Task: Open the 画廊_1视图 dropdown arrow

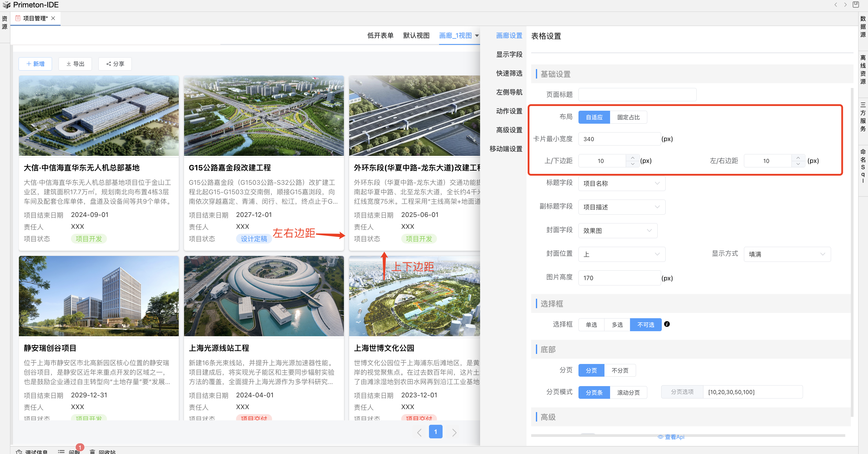Action: pyautogui.click(x=477, y=36)
